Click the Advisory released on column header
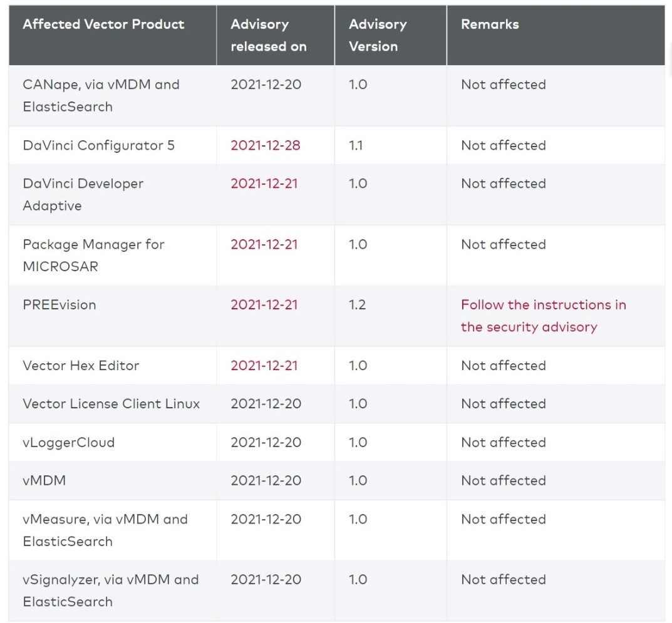 268,35
